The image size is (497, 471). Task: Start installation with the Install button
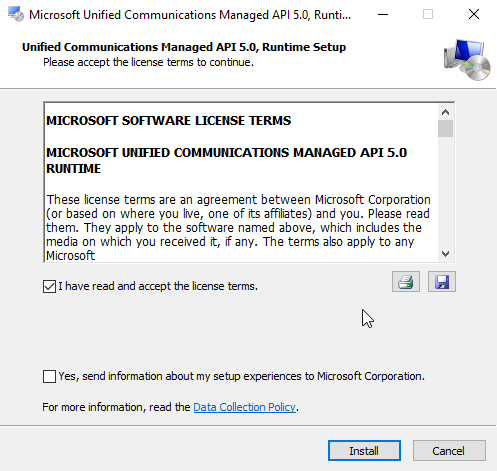point(364,451)
